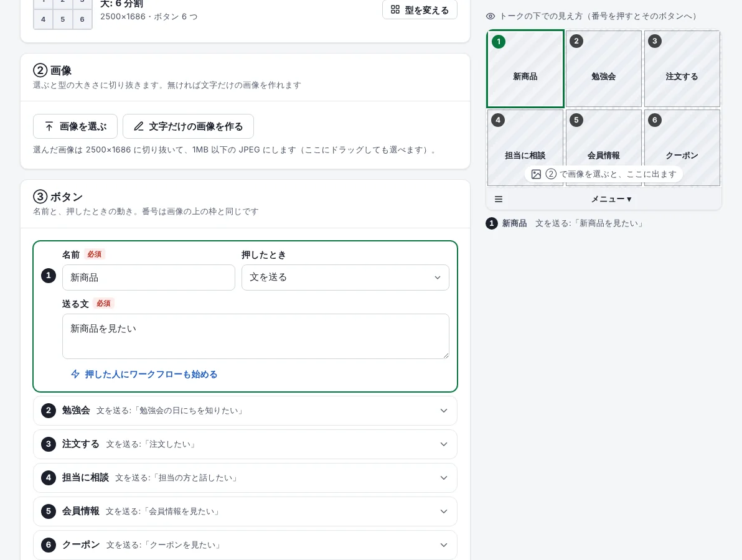This screenshot has width=742, height=560.
Task: Click the text 文を送る:「勉強会の日にちを知りたい」
Action: 170,411
